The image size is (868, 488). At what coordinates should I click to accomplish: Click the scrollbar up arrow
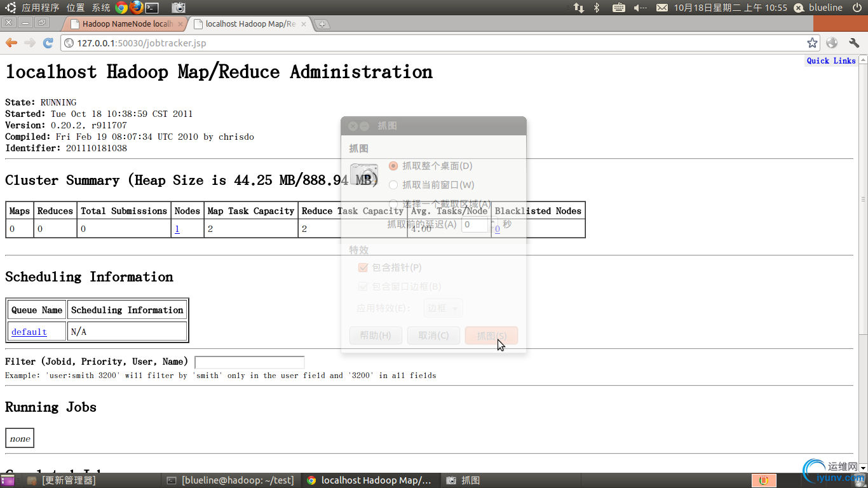863,60
